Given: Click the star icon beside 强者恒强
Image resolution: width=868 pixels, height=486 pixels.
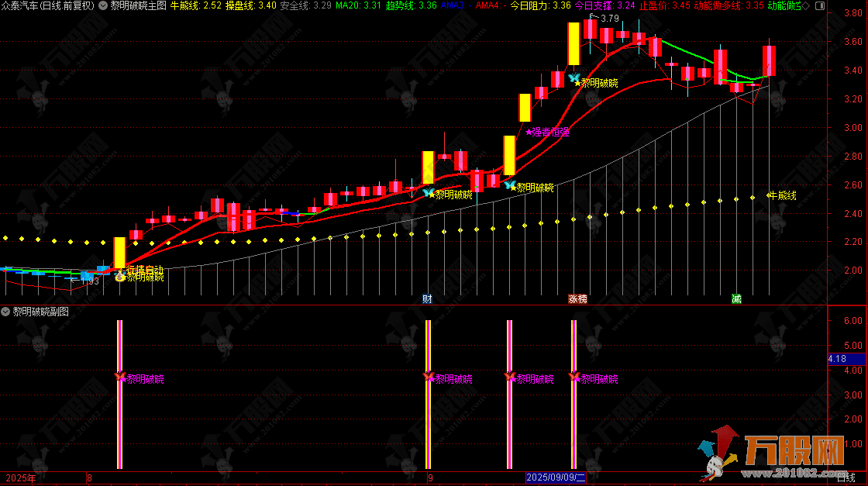Looking at the screenshot, I should tap(529, 132).
